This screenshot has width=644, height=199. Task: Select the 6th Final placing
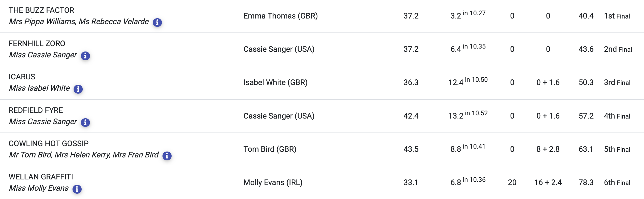pos(617,183)
